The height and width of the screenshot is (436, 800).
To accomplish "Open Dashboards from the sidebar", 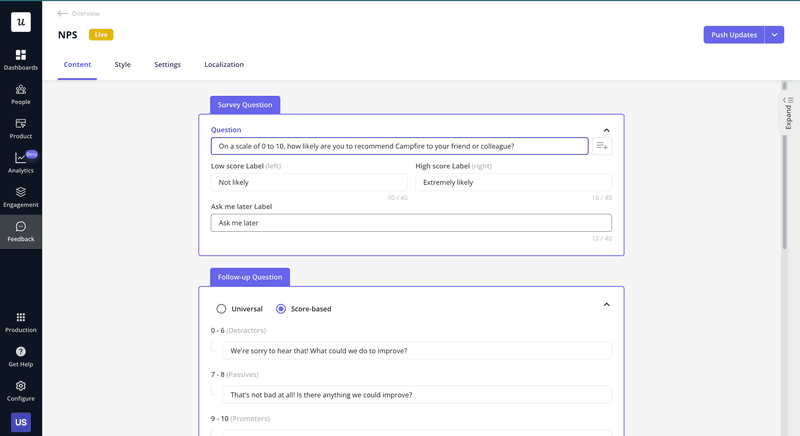I will (x=21, y=55).
